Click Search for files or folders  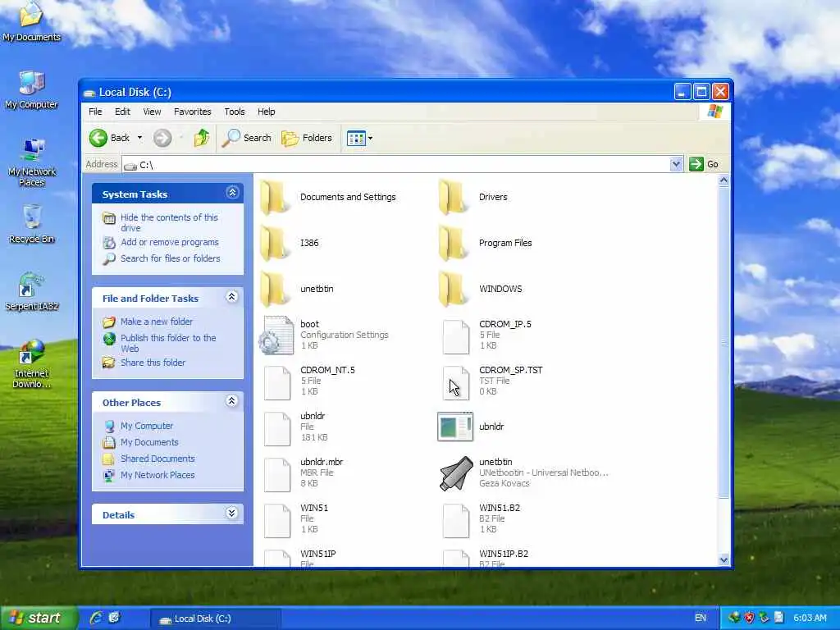pos(171,258)
